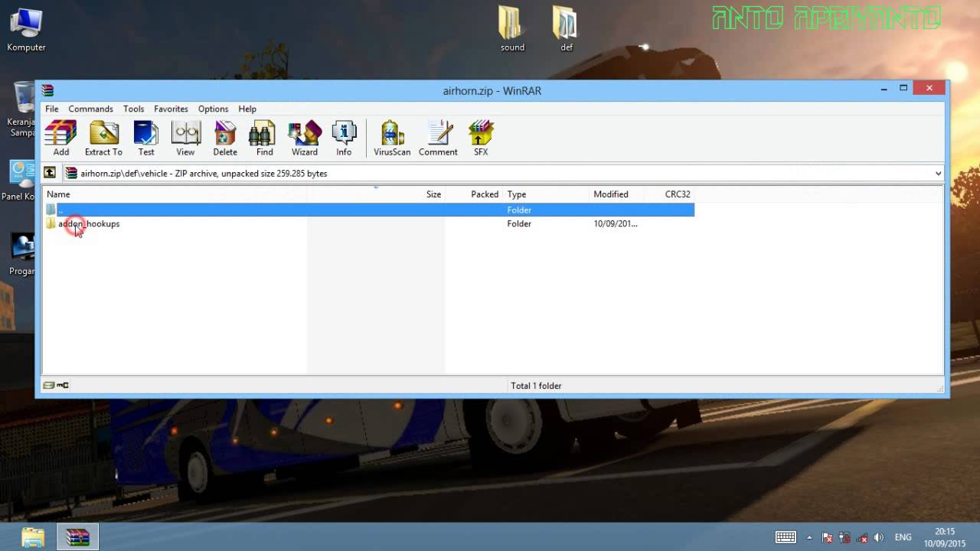Click the archive path address field
The image size is (980, 551).
click(x=503, y=174)
